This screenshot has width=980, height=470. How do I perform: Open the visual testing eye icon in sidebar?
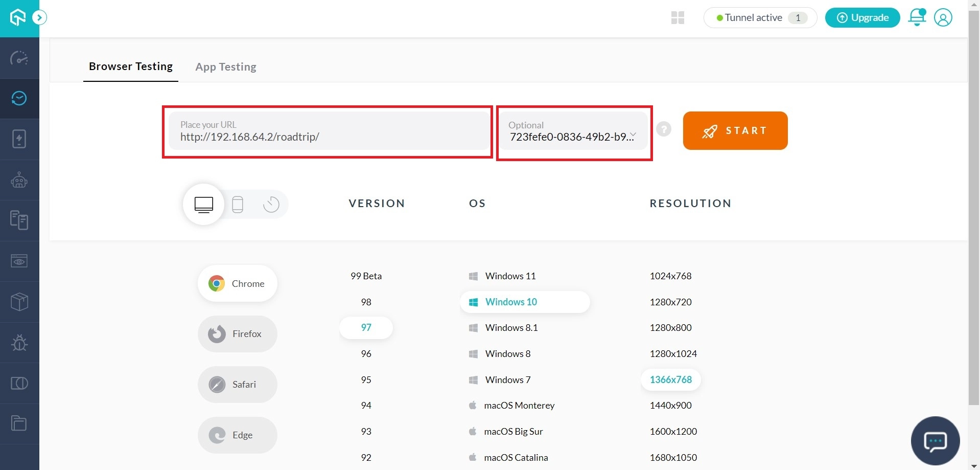pyautogui.click(x=19, y=261)
